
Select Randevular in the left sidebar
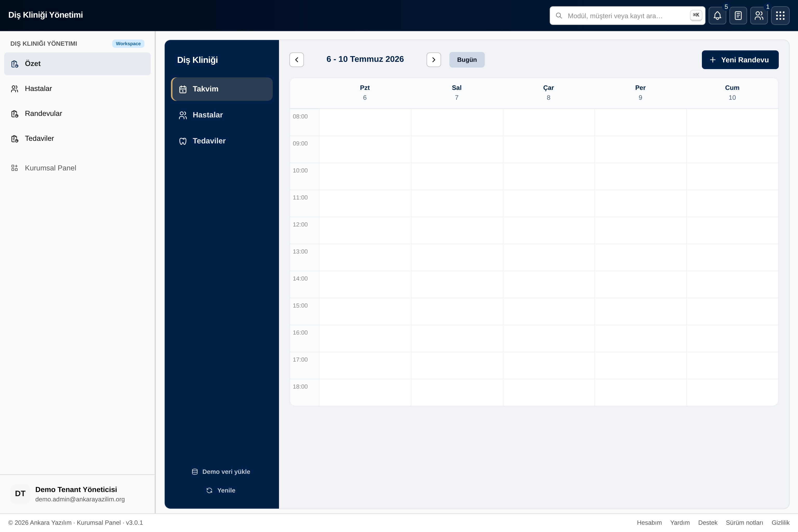click(77, 114)
